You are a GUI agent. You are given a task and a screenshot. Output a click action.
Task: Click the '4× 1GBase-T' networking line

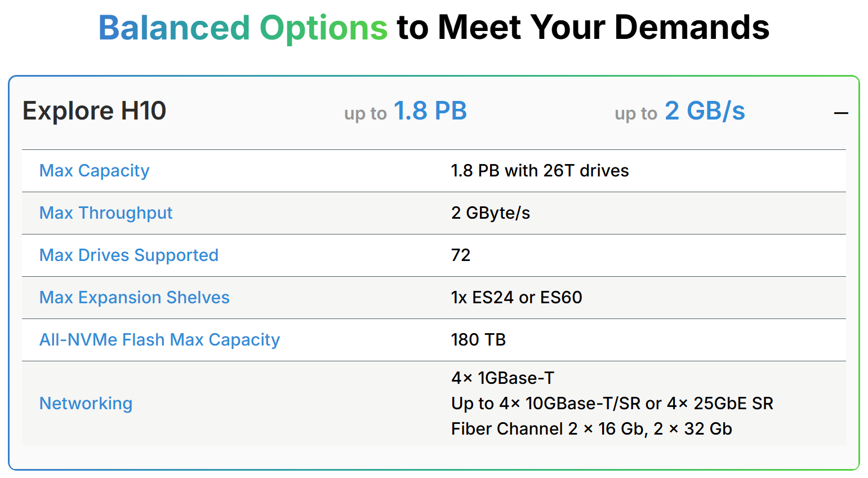[x=502, y=378]
